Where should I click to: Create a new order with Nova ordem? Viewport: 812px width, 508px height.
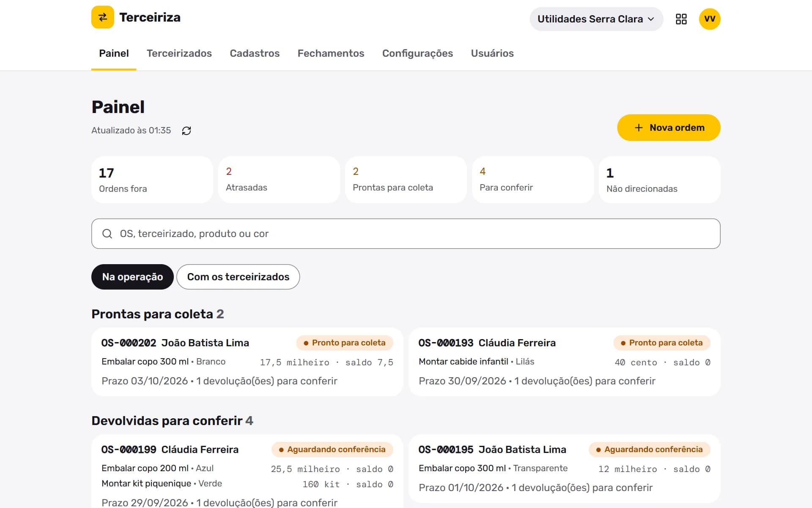tap(669, 127)
